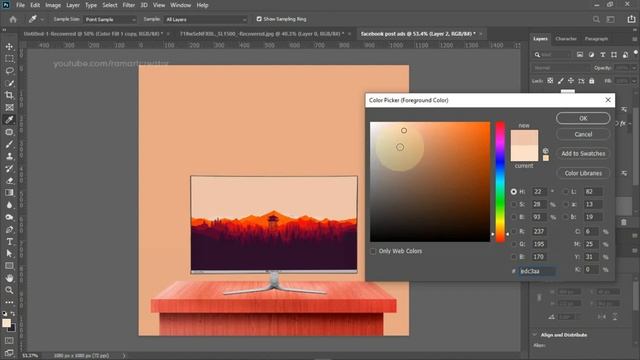Select the Eraser tool
Viewport: 640px width, 360px height.
point(9,181)
